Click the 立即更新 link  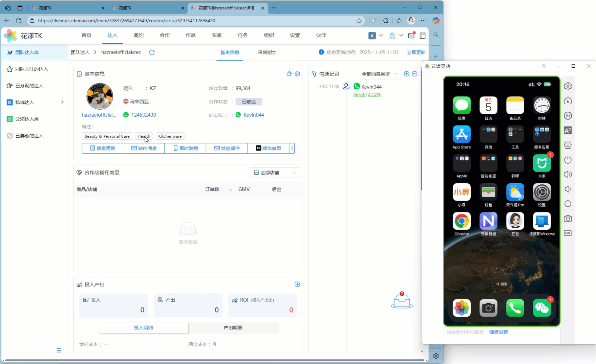pyautogui.click(x=416, y=52)
